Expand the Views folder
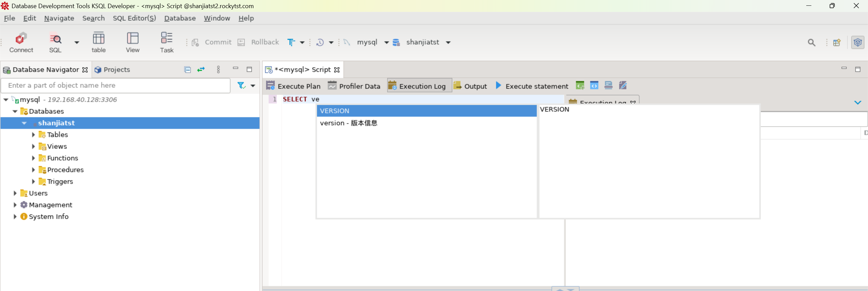This screenshot has height=291, width=868. tap(33, 147)
